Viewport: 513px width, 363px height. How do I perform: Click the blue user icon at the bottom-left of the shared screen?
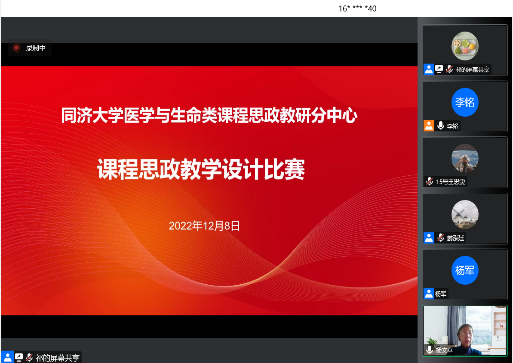tap(7, 357)
